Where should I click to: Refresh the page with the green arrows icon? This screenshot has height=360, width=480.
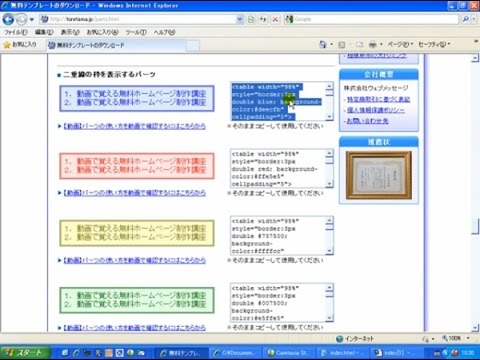pyautogui.click(x=263, y=19)
